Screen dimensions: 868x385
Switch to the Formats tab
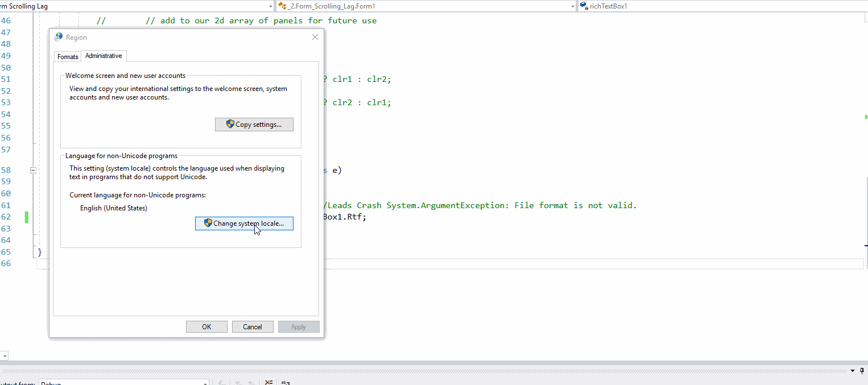click(67, 56)
